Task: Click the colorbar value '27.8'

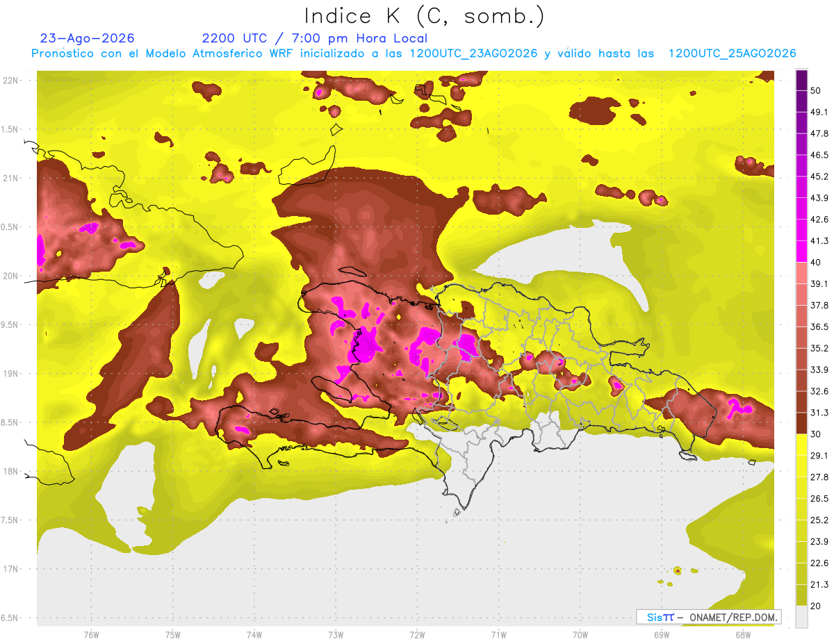Action: [819, 477]
